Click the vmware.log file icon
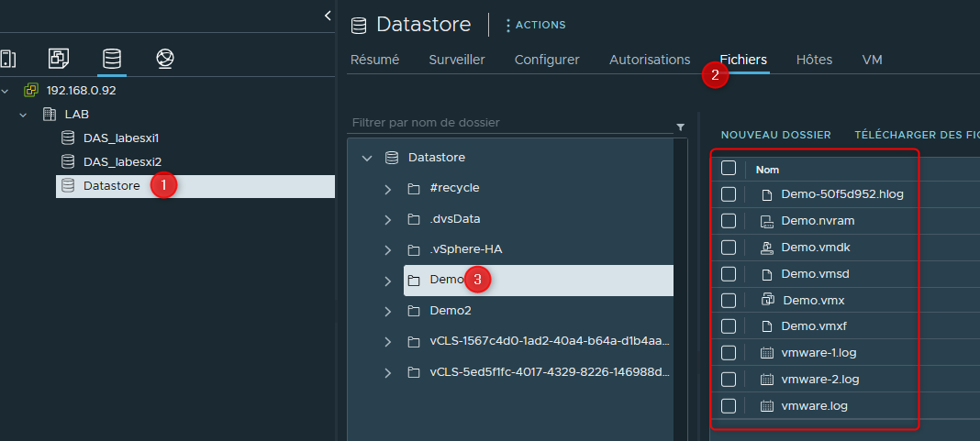The height and width of the screenshot is (441, 980). point(767,406)
